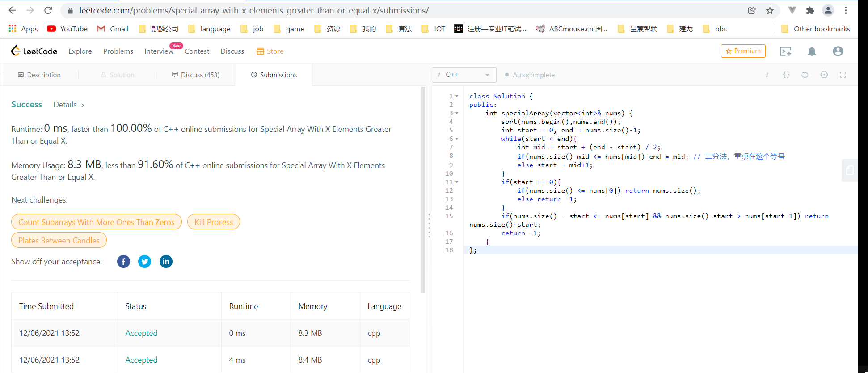Click the browser address bar URL
The width and height of the screenshot is (868, 373).
click(254, 10)
